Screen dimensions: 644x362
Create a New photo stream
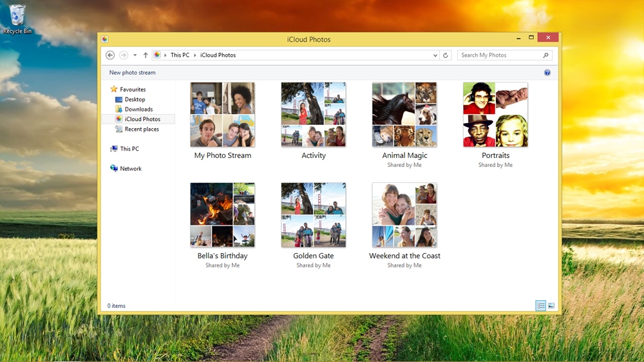point(132,72)
